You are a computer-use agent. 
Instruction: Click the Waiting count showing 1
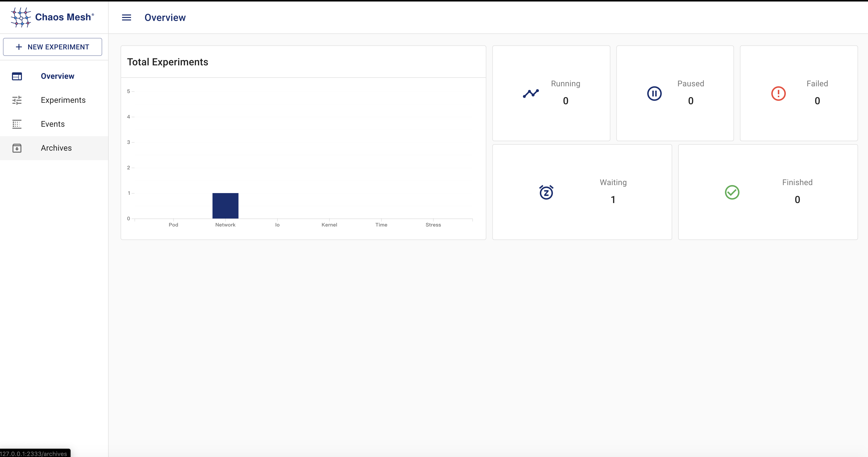coord(613,199)
